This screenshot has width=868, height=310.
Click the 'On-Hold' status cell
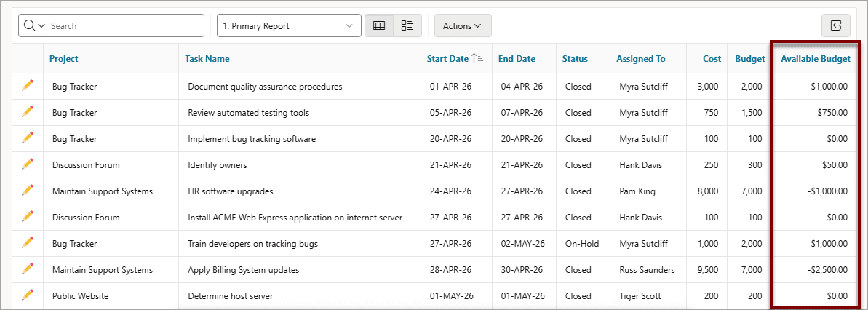click(x=582, y=244)
